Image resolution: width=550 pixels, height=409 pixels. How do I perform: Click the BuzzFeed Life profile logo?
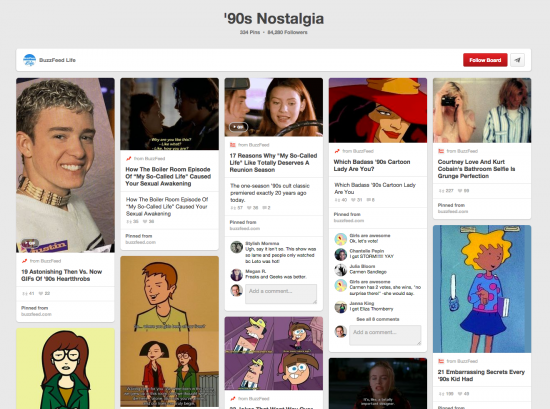tap(29, 60)
